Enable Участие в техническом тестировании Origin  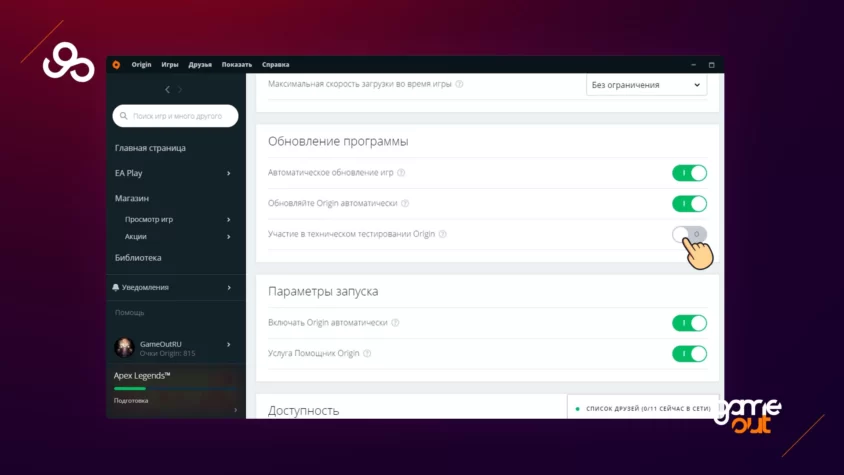[x=689, y=234]
